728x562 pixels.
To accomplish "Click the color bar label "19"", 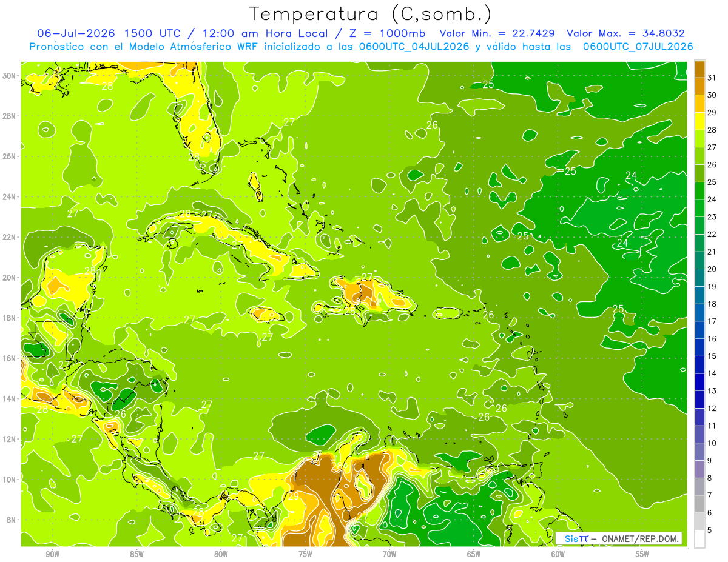I will pyautogui.click(x=712, y=287).
